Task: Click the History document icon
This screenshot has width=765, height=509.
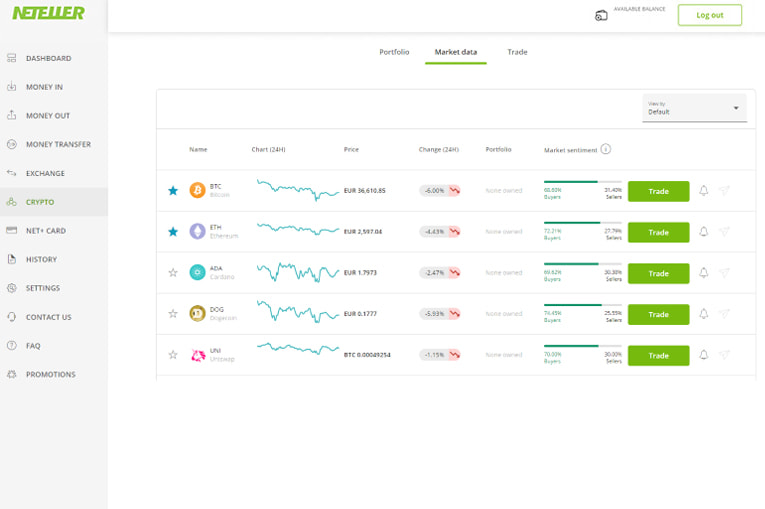Action: point(12,259)
